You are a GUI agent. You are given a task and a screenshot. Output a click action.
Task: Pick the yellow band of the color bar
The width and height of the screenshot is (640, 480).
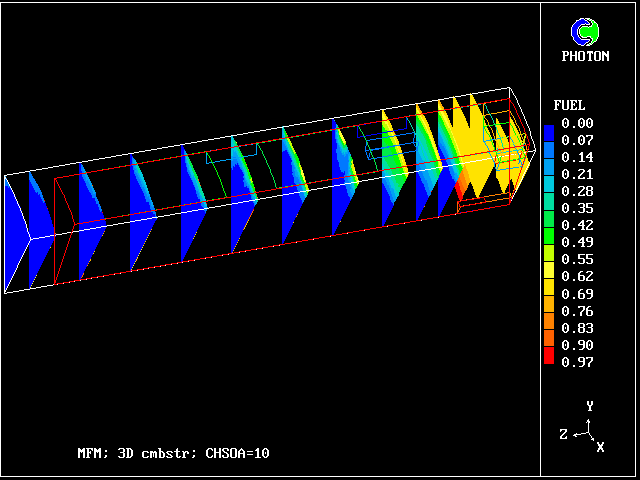tap(549, 268)
